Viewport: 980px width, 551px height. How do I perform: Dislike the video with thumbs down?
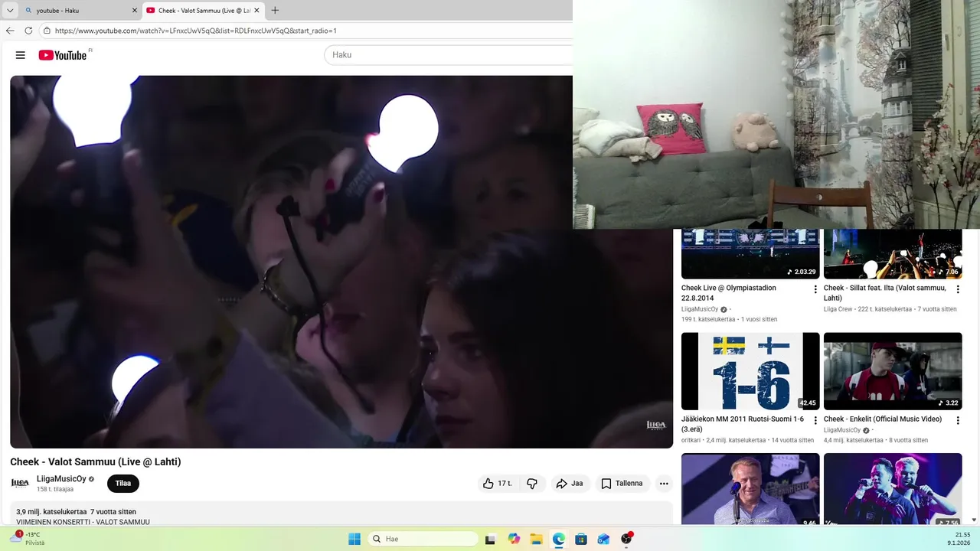click(532, 484)
